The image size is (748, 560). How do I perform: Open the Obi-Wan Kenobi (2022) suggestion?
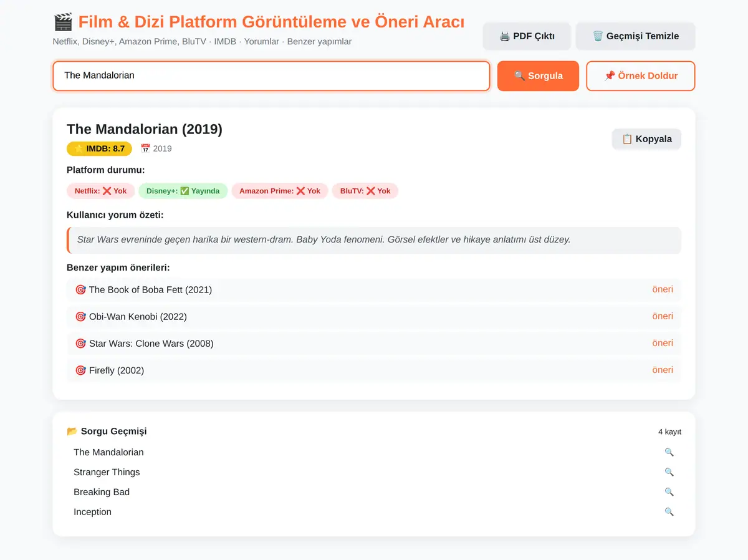tap(374, 316)
